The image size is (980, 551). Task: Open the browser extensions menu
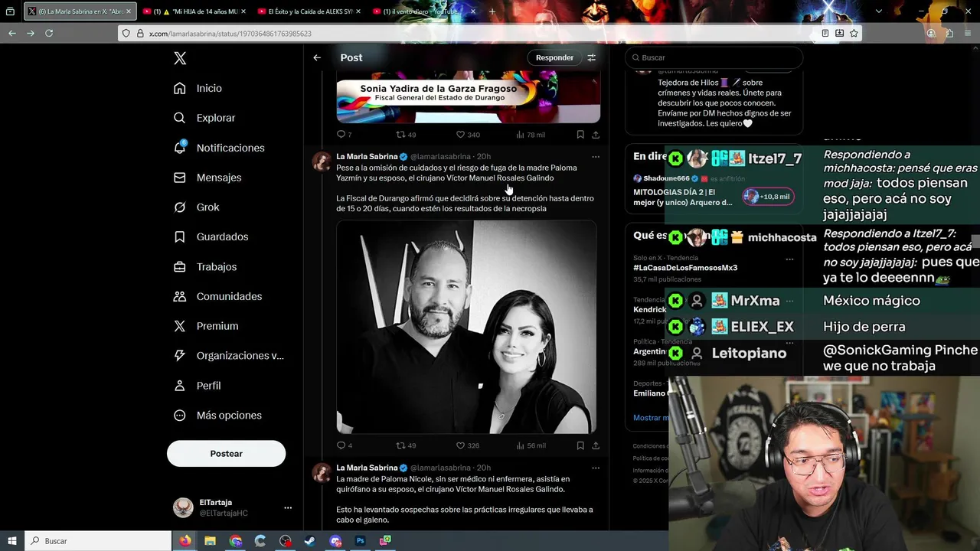click(949, 33)
